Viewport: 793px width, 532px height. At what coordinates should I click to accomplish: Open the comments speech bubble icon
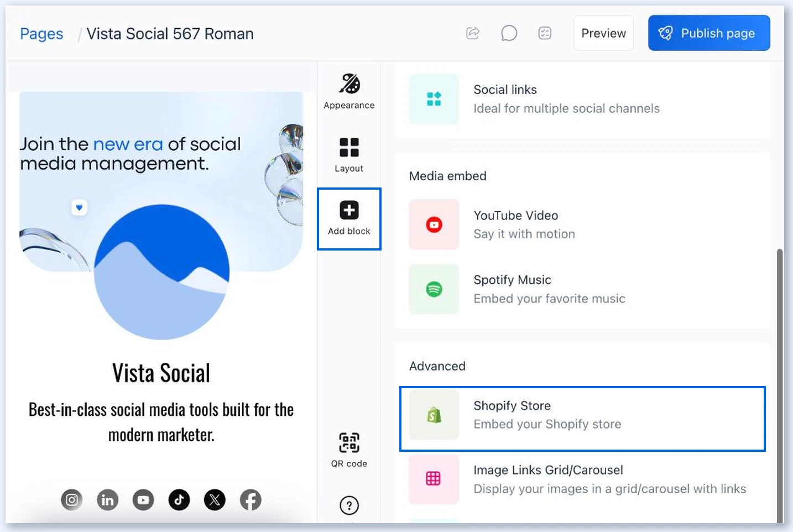[x=509, y=33]
